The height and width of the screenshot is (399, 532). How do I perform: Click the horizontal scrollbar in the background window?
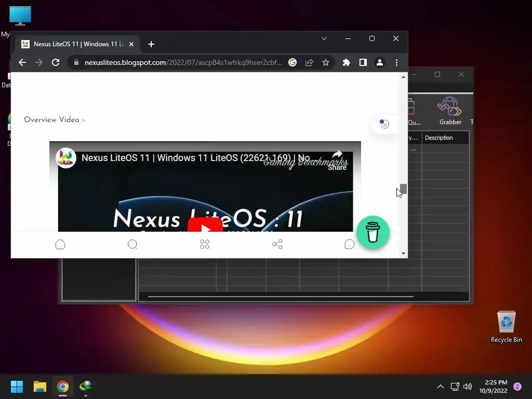tap(281, 297)
